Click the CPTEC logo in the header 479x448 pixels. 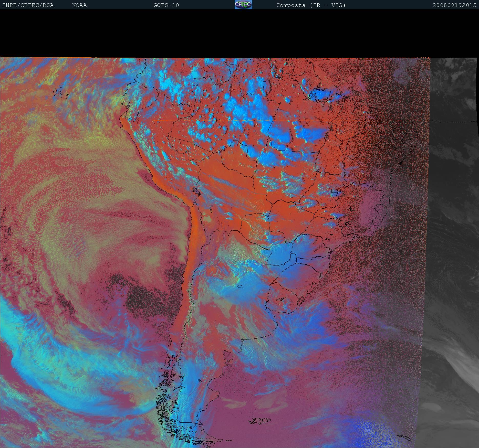243,5
